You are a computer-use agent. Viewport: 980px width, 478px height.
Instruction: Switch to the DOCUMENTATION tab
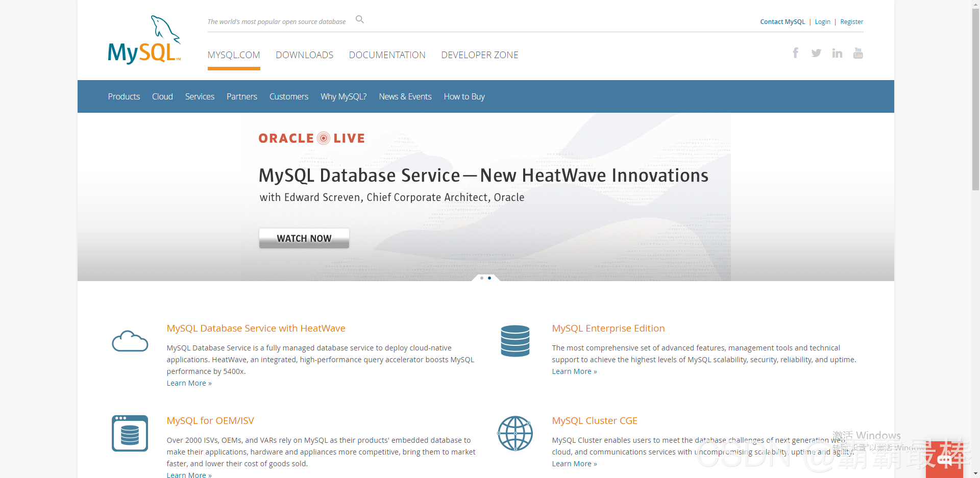[x=387, y=55]
